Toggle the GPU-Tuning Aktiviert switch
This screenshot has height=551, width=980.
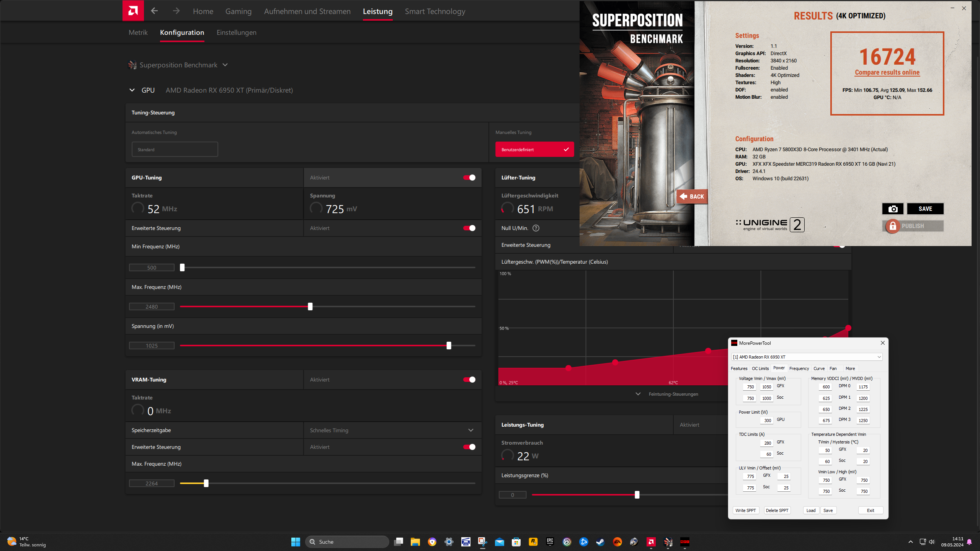tap(469, 178)
